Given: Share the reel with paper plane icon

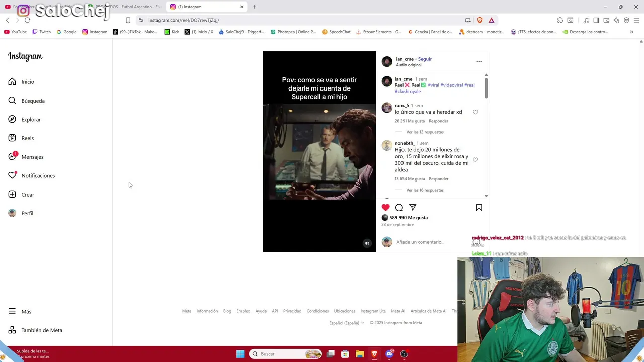Looking at the screenshot, I should tap(413, 207).
